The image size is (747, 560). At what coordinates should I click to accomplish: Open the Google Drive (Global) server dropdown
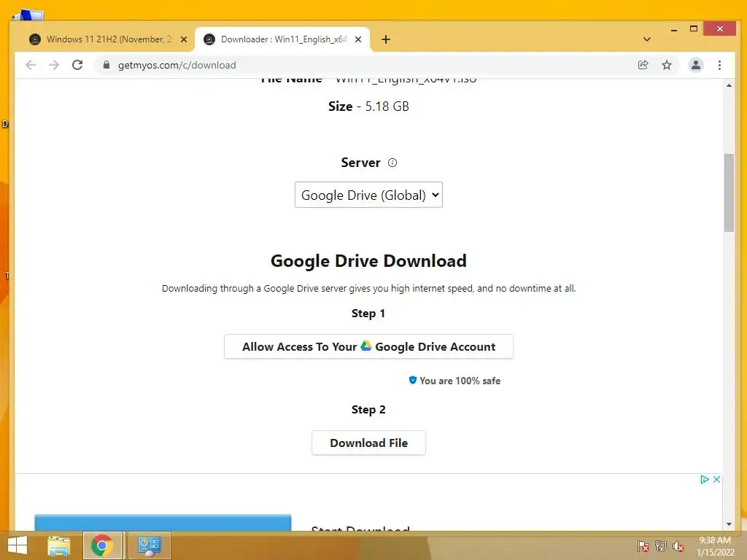click(368, 195)
